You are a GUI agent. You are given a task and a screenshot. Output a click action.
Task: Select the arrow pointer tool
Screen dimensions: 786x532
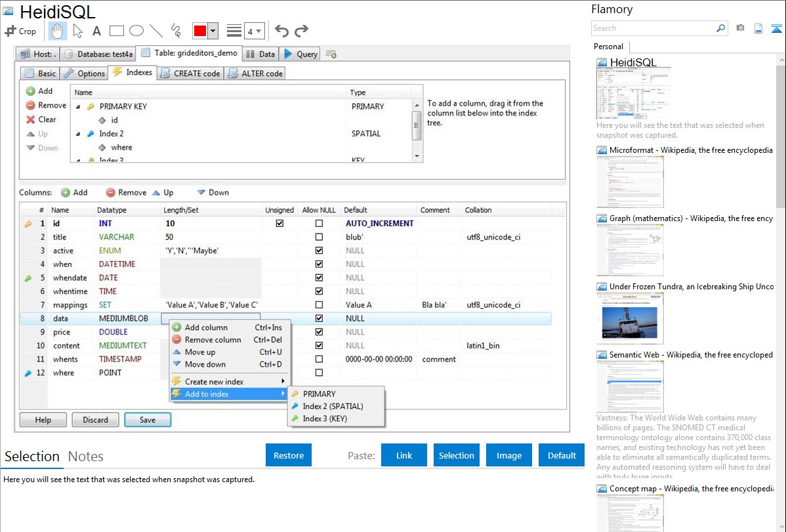point(78,31)
